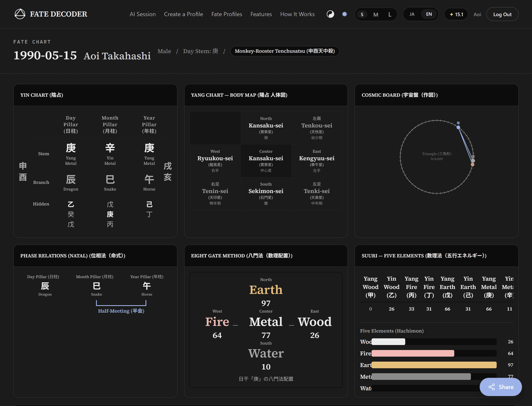
Task: Click the Center Kansaku-sei cell
Action: tap(266, 161)
